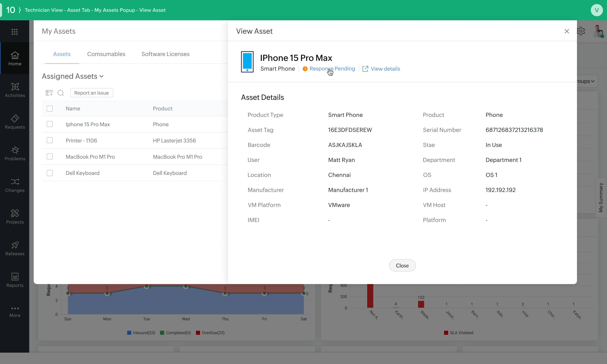Click the View details external-link icon
The image size is (607, 364).
coord(365,69)
